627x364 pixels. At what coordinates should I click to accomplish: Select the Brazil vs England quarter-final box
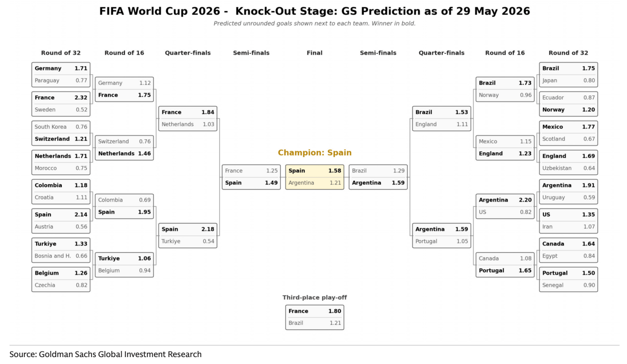tap(441, 118)
